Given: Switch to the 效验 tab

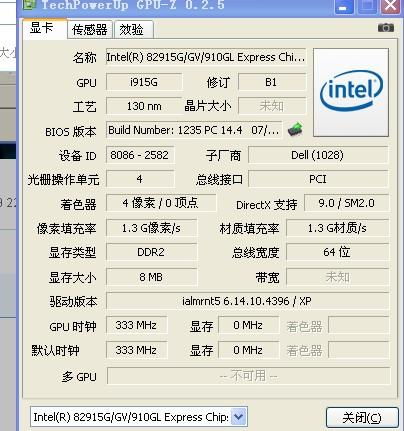Looking at the screenshot, I should 133,30.
